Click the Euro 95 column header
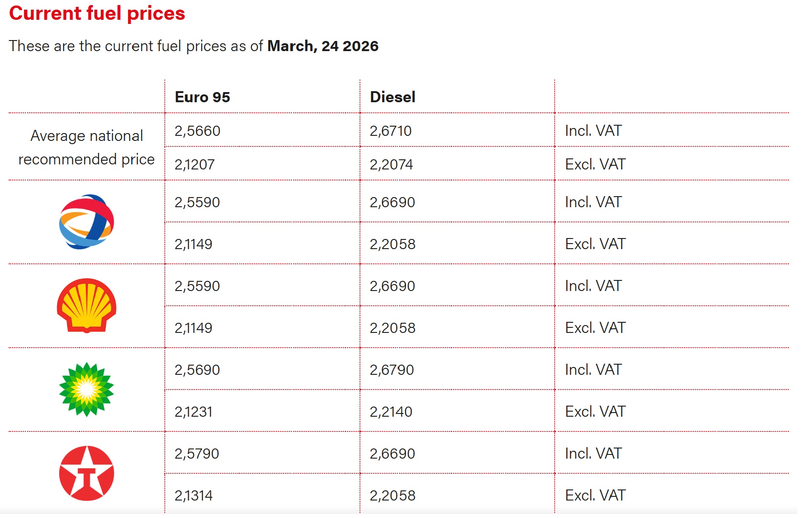 (202, 97)
